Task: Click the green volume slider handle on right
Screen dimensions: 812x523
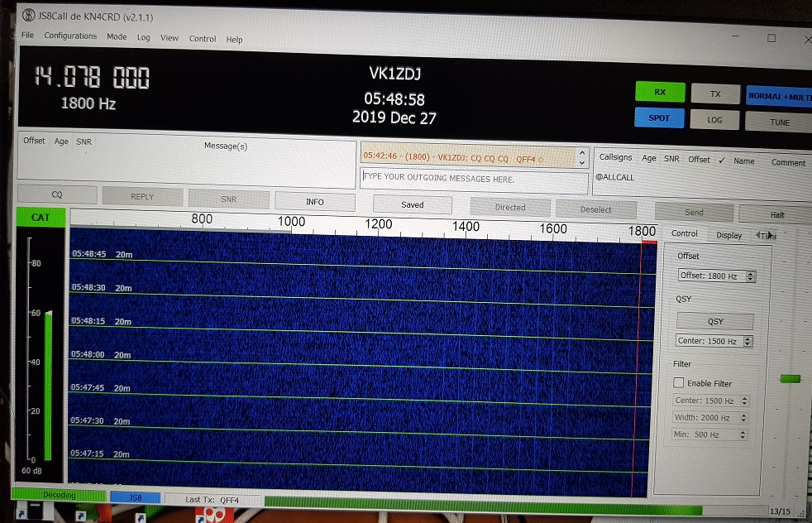Action: click(x=791, y=379)
